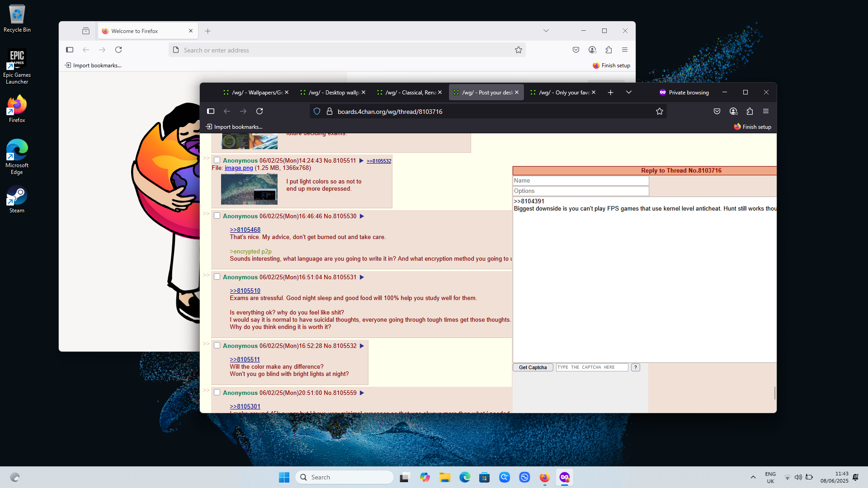868x488 pixels.
Task: Open quoted post link >>8105468
Action: coord(245,230)
